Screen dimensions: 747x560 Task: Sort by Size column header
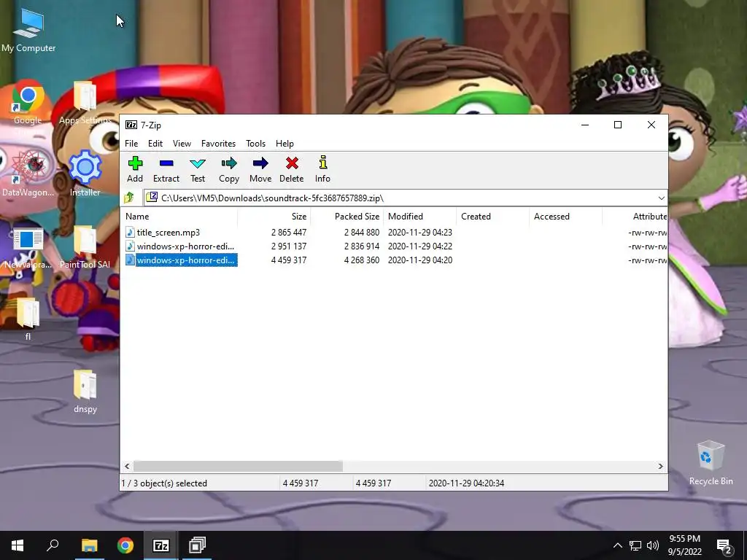tap(274, 216)
